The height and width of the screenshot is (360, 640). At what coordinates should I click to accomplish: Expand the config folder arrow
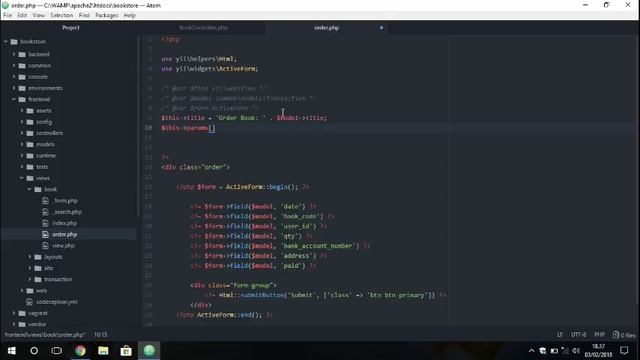(x=22, y=122)
